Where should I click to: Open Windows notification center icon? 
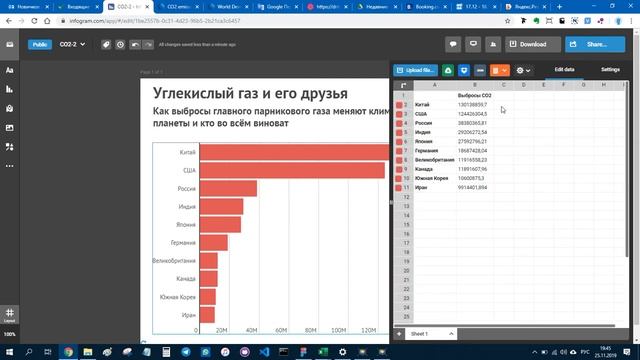pyautogui.click(x=627, y=352)
